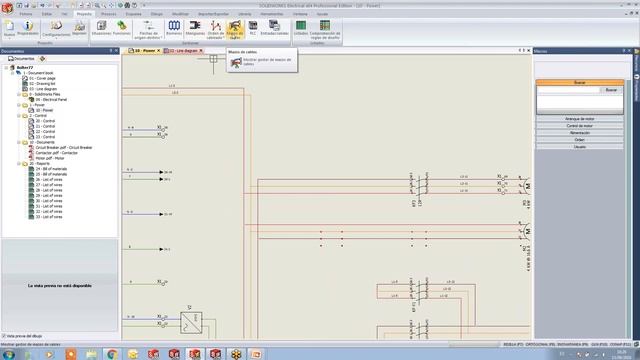Open the Ventana ribbon tab
640x360 pixels.
pyautogui.click(x=300, y=14)
